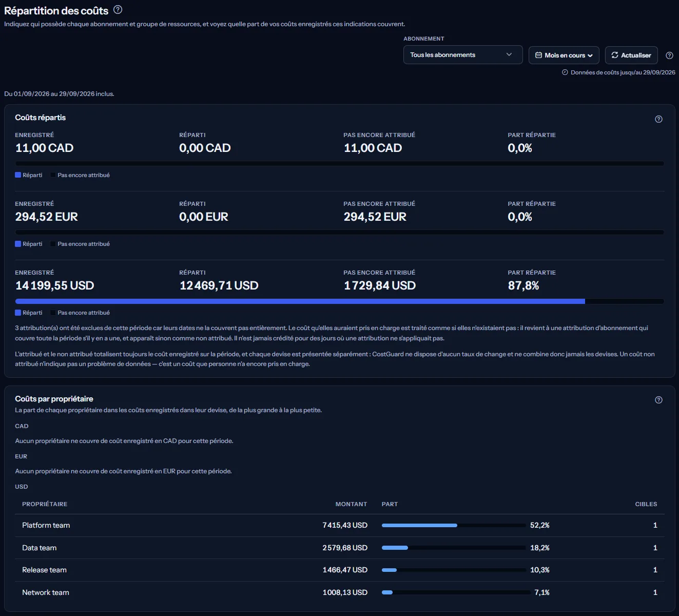Click clock icon near Données de coûts
Screen dimensions: 679x616
tap(565, 72)
